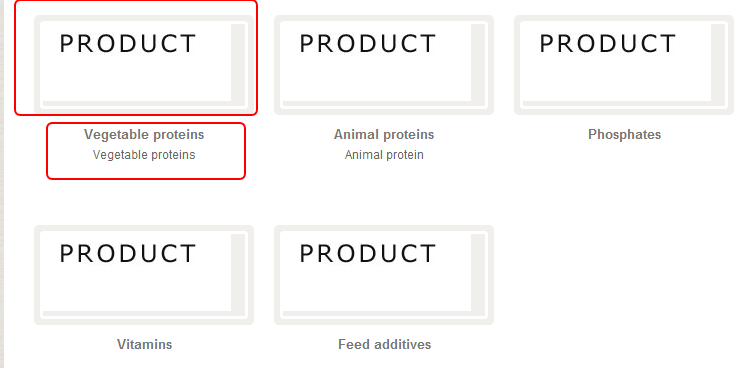Click PRODUCT text above Animal proteins
Image resolution: width=742 pixels, height=368 pixels.
pos(368,44)
